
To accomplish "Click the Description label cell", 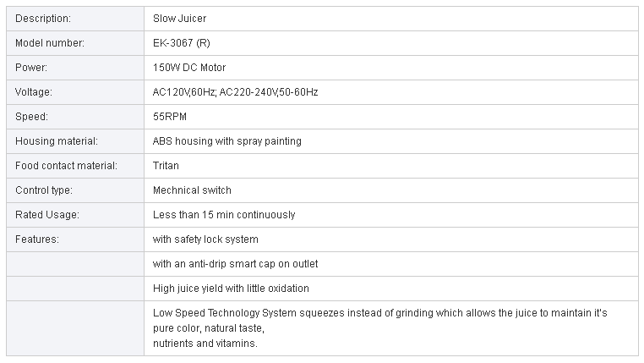I will click(75, 19).
